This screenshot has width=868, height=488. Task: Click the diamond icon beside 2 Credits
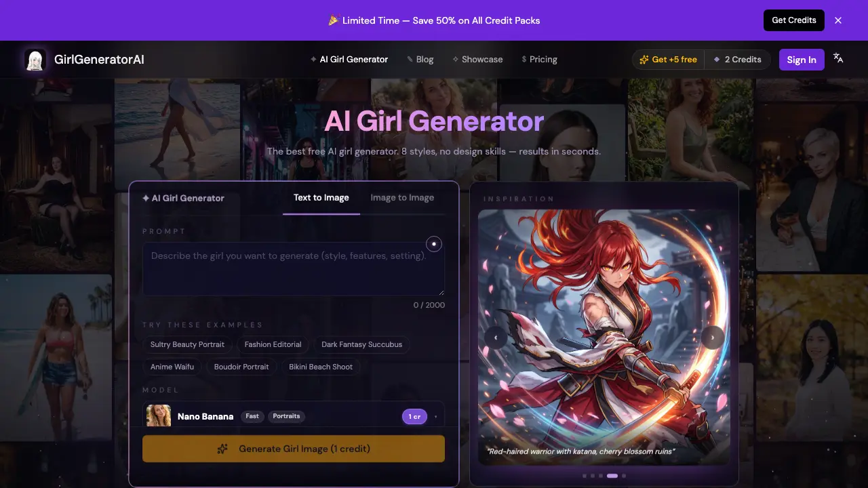[x=717, y=60]
